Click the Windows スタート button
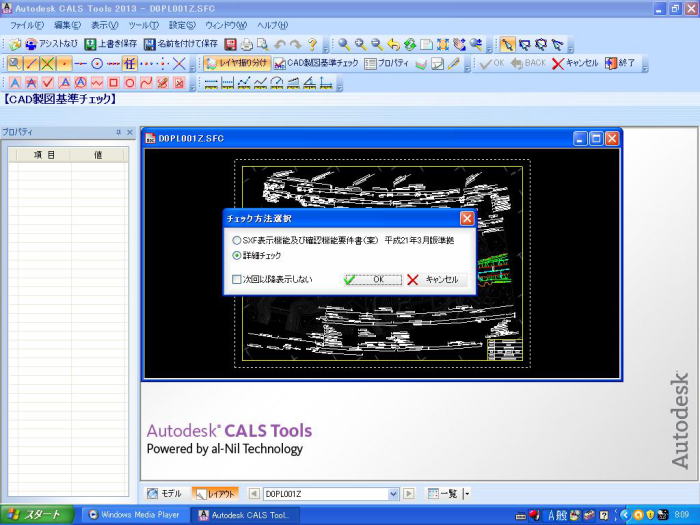700x525 pixels. click(x=37, y=515)
